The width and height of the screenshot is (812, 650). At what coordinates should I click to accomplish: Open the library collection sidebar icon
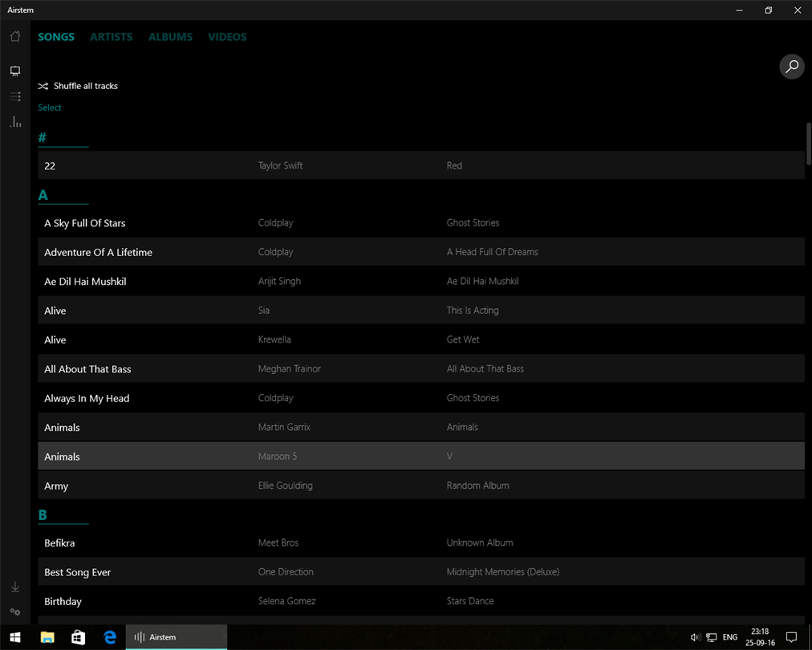point(15,71)
